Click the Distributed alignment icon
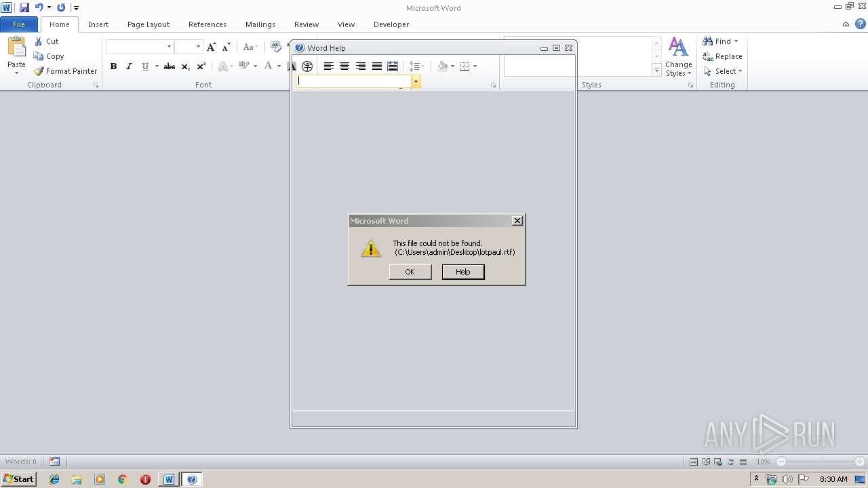 point(393,66)
